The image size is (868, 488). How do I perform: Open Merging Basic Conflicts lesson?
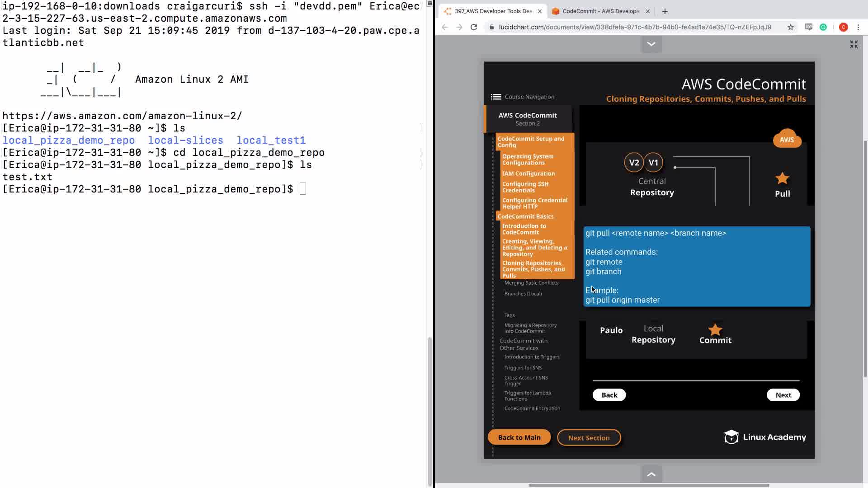(x=531, y=283)
